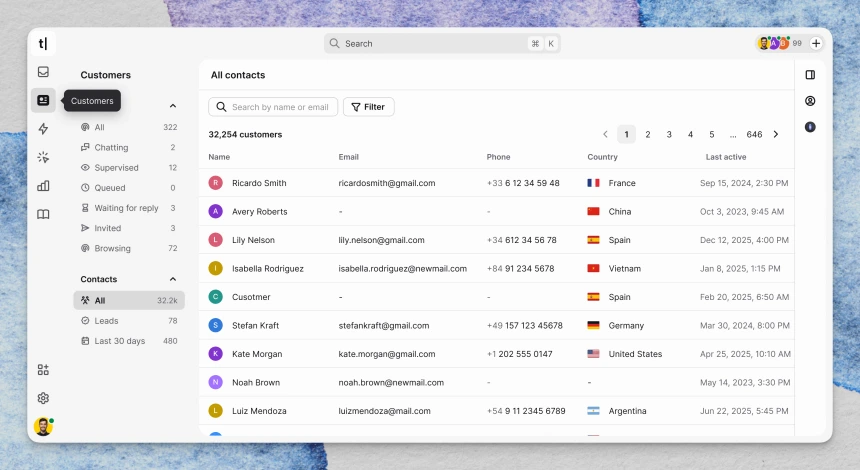Open the pagination ellipsis
Image resolution: width=860 pixels, height=470 pixels.
tap(733, 134)
